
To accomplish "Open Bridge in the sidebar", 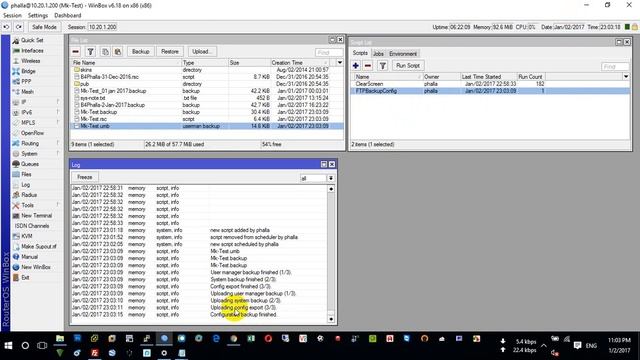I will (x=28, y=71).
